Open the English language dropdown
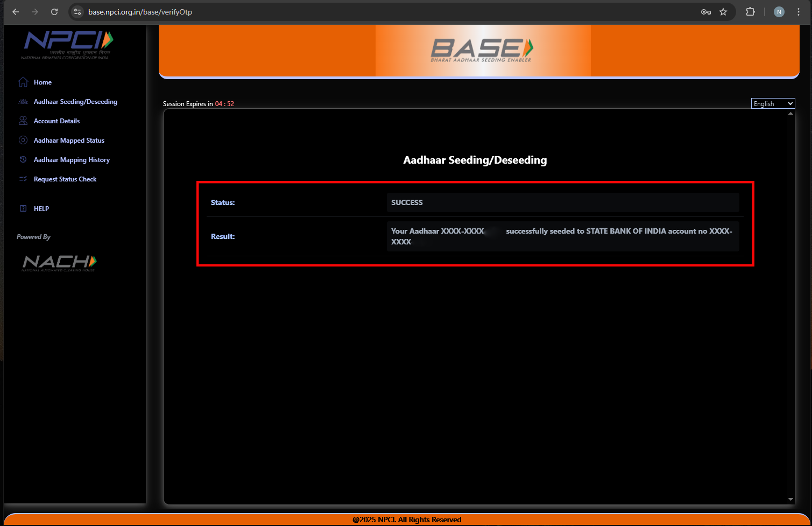 tap(773, 104)
